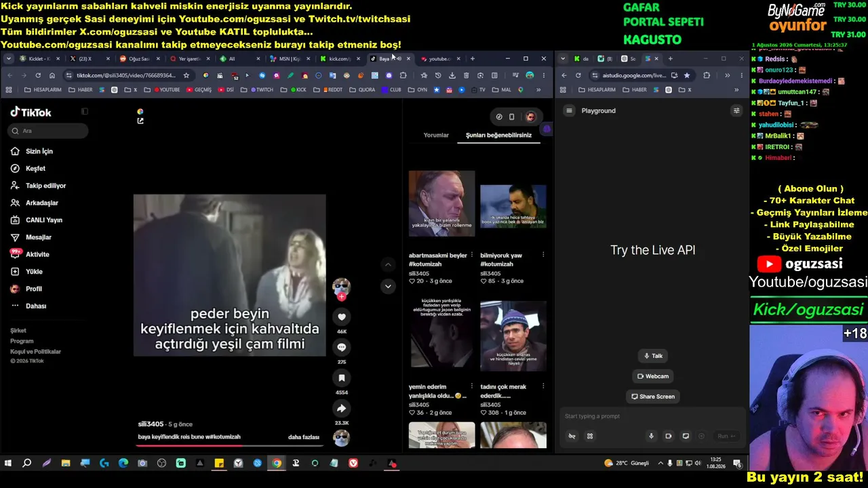Mute the TikTok browser tab audio
The image size is (868, 488).
point(399,58)
